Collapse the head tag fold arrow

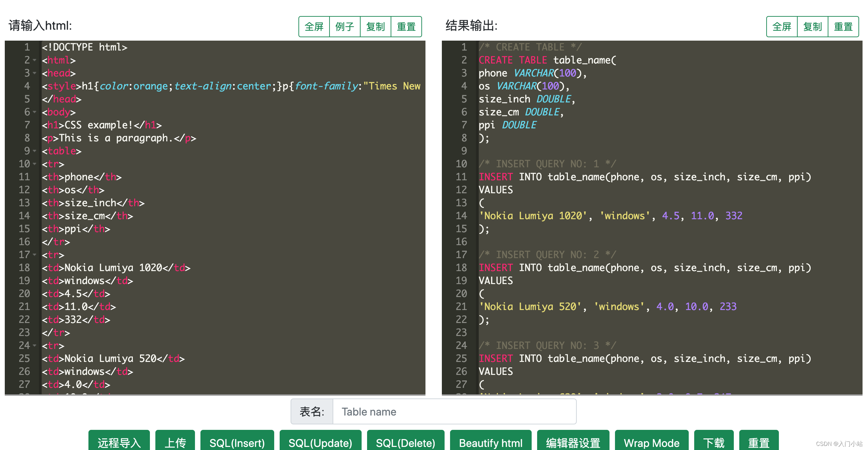point(34,73)
